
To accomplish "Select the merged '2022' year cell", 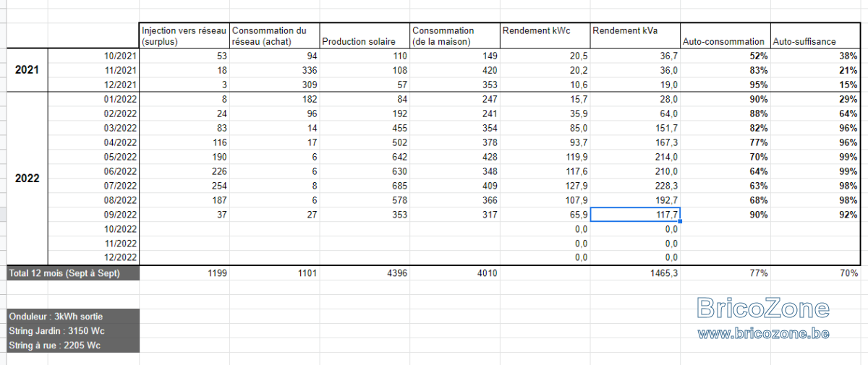I will click(27, 178).
